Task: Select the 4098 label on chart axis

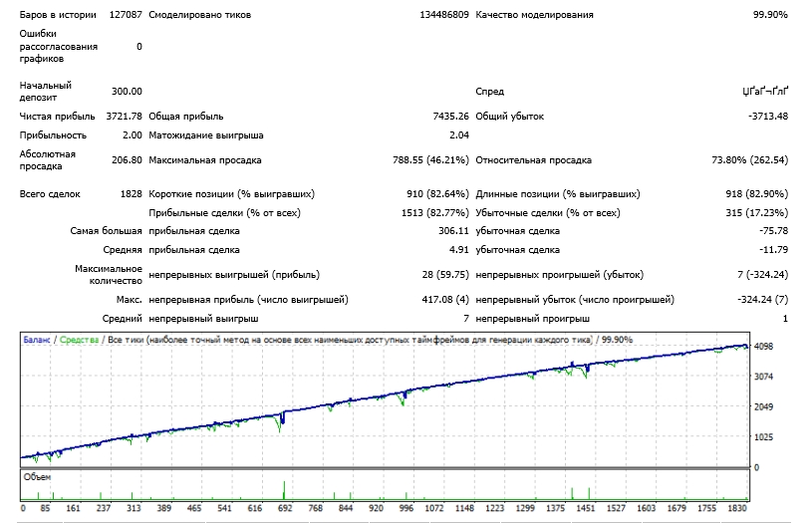Action: (x=763, y=346)
